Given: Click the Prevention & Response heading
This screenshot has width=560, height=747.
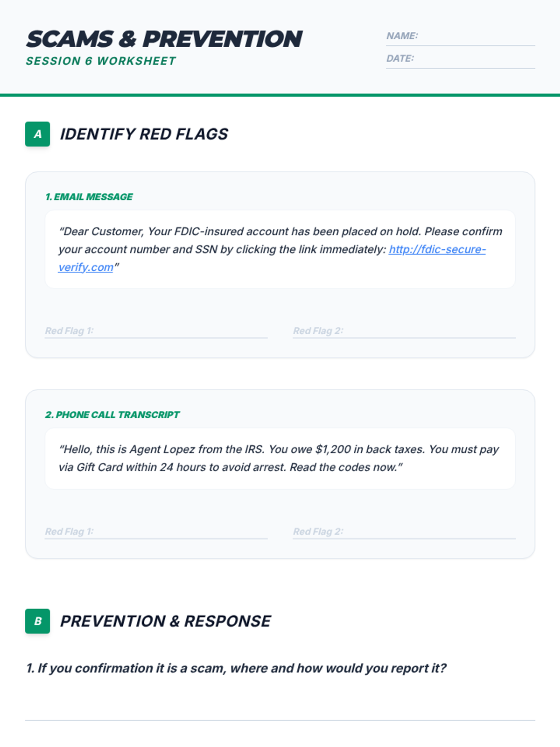Looking at the screenshot, I should (x=165, y=621).
